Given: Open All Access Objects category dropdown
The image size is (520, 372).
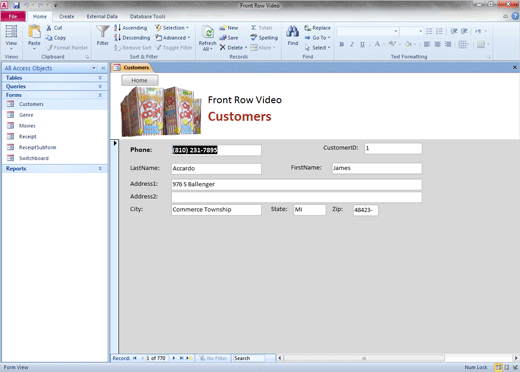Looking at the screenshot, I should click(x=94, y=68).
